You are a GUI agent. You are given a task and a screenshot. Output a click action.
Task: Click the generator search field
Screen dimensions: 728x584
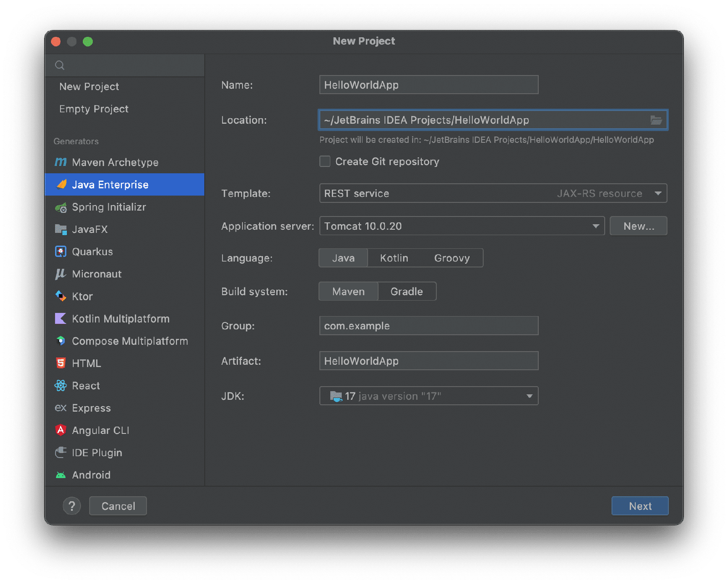click(x=125, y=65)
